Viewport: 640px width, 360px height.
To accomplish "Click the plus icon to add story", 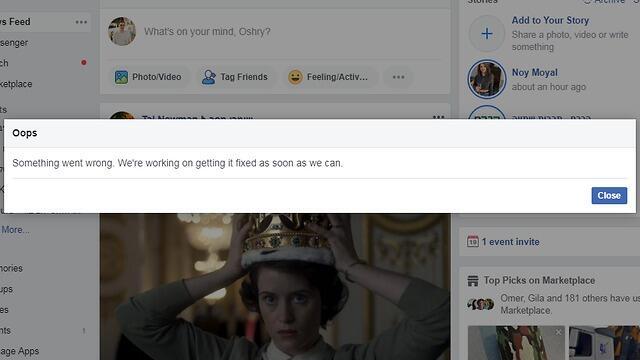I will click(487, 33).
